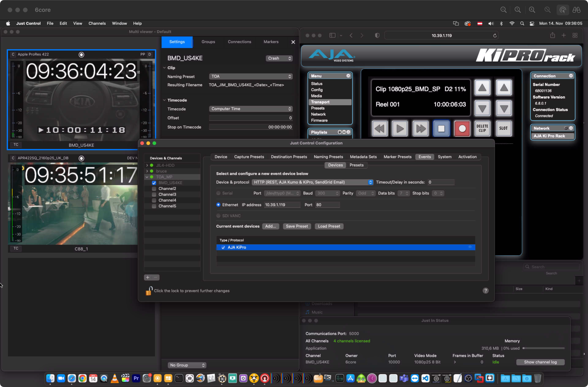Image resolution: width=588 pixels, height=387 pixels.
Task: Switch to the Activation tab
Action: pyautogui.click(x=467, y=157)
